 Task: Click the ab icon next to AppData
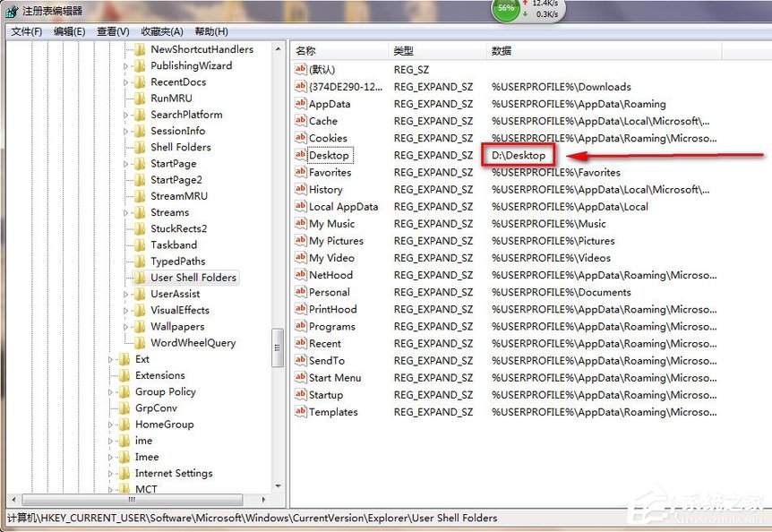pyautogui.click(x=300, y=104)
